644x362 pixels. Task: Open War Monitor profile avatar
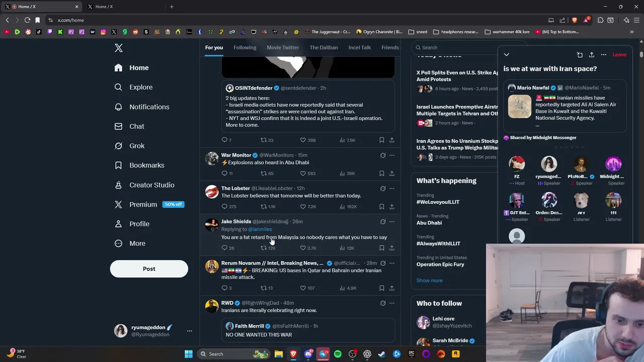point(212,158)
